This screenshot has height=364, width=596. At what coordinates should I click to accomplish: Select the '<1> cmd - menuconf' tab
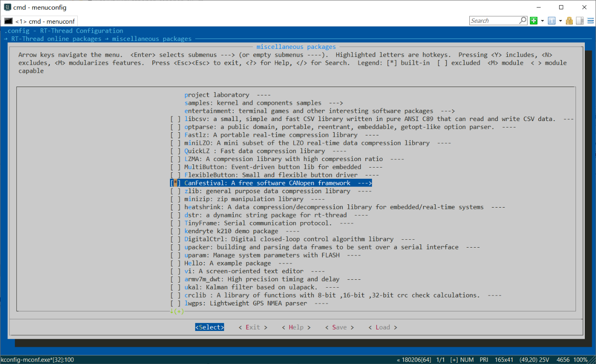[x=40, y=21]
